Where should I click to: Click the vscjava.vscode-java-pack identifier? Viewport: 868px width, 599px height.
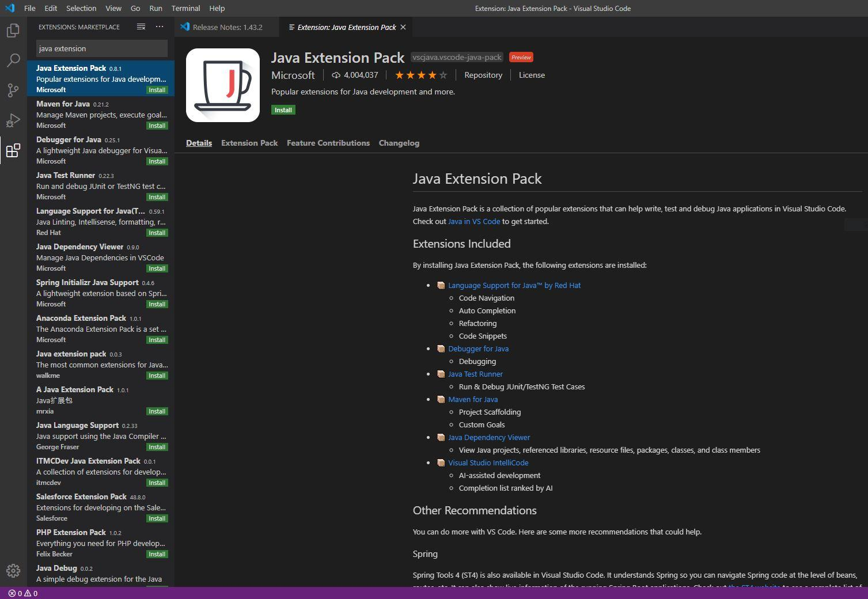tap(457, 57)
